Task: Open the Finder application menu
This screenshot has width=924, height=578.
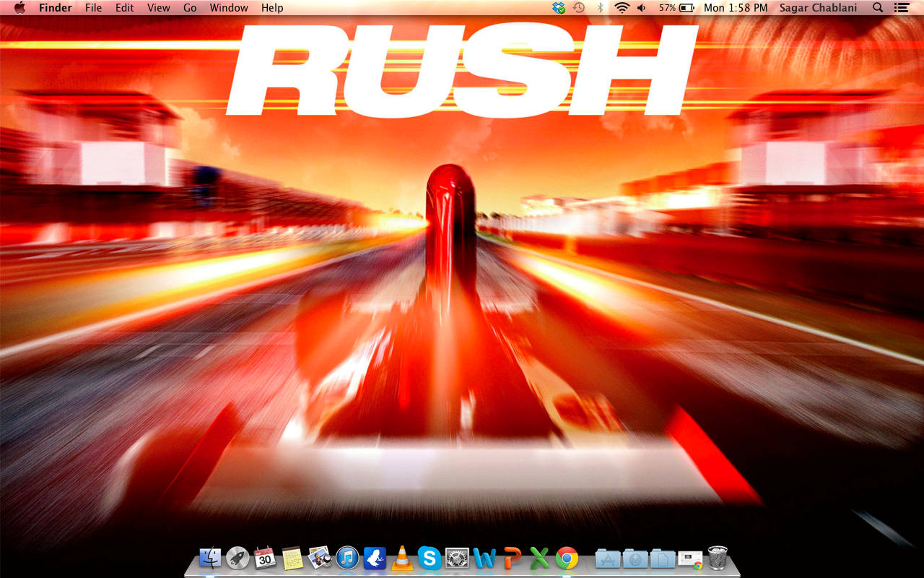Action: coord(56,8)
